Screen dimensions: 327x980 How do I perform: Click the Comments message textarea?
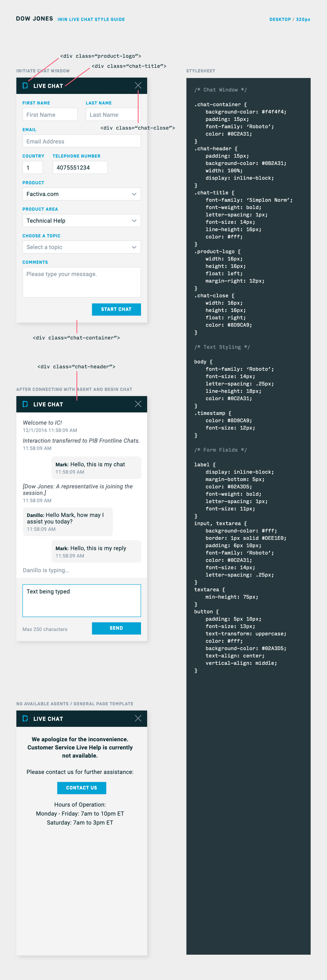tap(81, 282)
